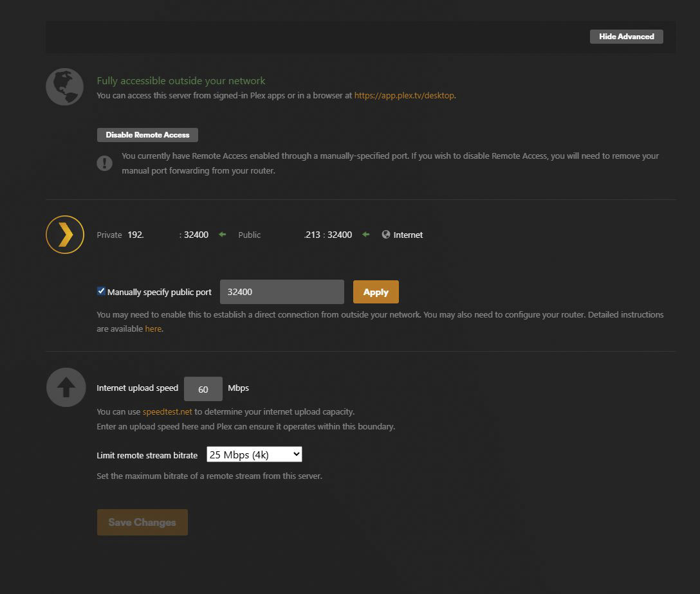The height and width of the screenshot is (594, 700).
Task: Click the 'Public' label text
Action: pyautogui.click(x=249, y=235)
